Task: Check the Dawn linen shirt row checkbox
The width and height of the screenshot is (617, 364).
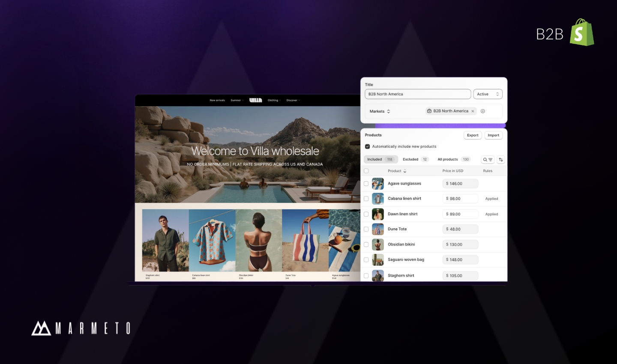Action: [366, 214]
